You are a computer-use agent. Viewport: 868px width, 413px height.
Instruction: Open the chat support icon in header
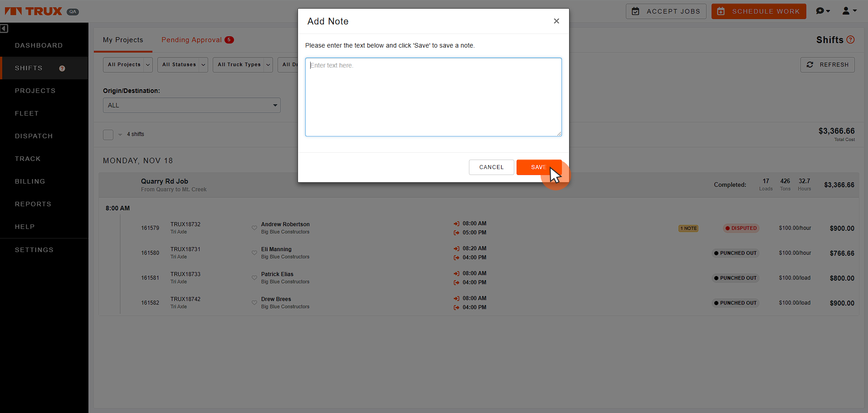822,11
